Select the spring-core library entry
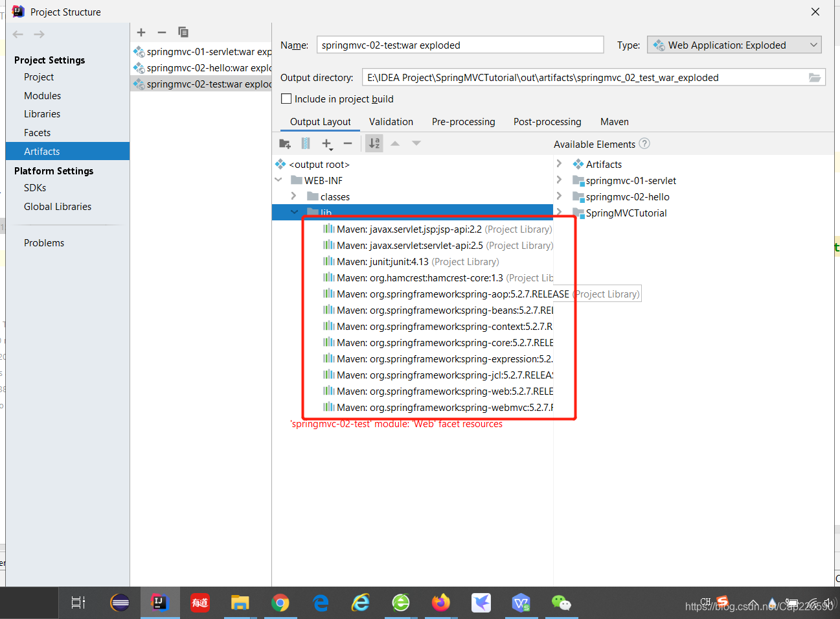Viewport: 840px width, 619px height. [x=438, y=343]
